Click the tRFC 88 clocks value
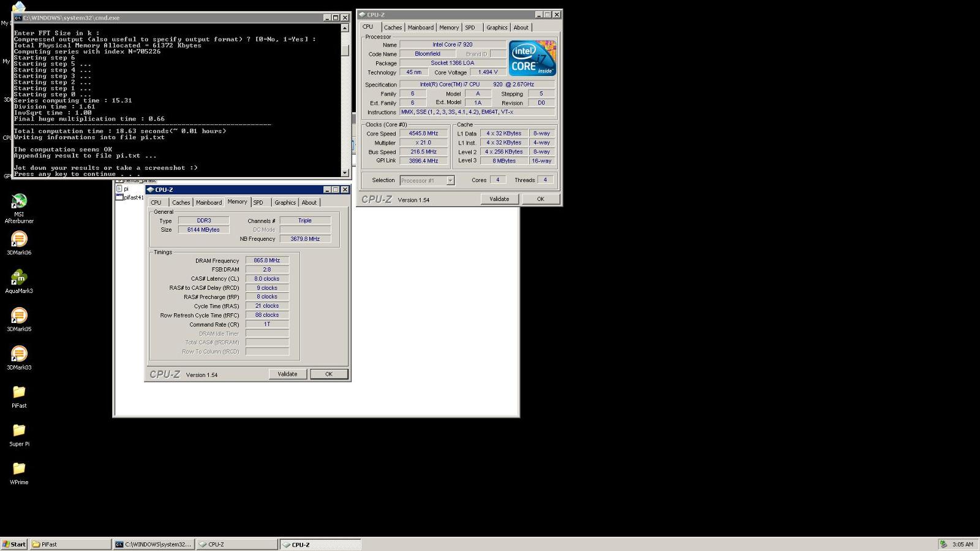Screen dimensions: 980x551 [267, 315]
